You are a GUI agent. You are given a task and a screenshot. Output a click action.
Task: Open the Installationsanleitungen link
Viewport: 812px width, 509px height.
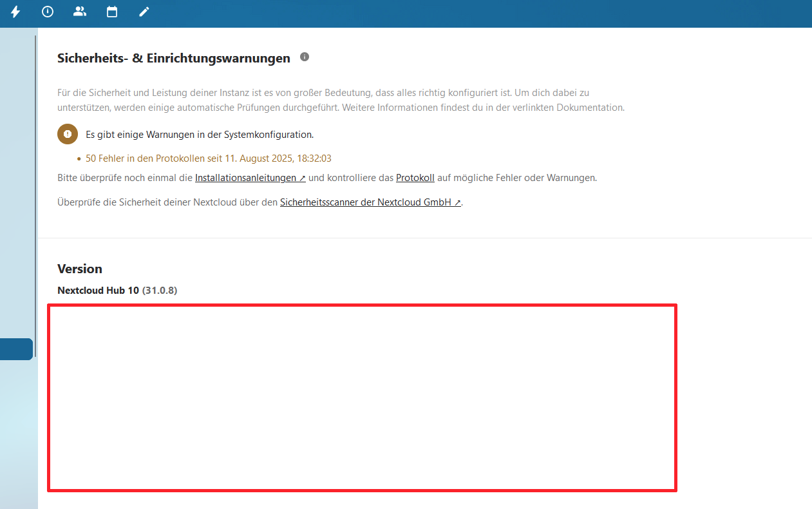(x=250, y=178)
